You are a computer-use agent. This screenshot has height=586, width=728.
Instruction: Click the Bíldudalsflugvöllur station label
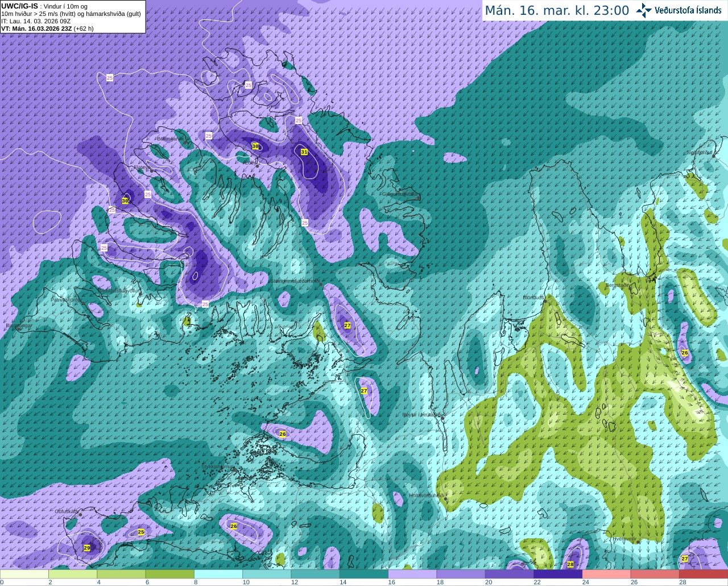tap(118, 290)
